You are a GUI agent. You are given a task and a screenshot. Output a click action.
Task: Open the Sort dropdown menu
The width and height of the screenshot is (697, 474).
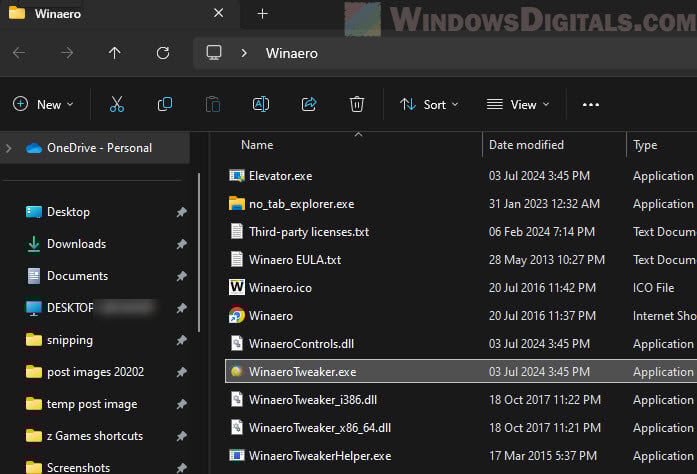click(429, 104)
